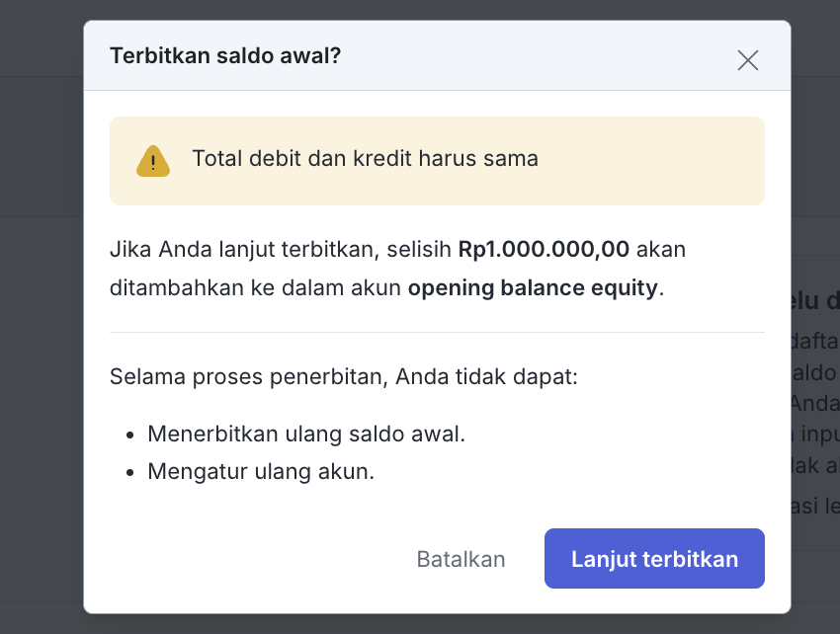Click the "Total debit dan kredit harus sama" warning text
Screen dimensions: 840x634
coord(365,158)
